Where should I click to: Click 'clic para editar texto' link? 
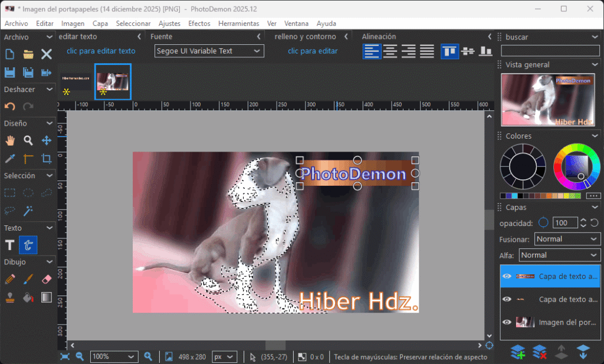point(101,51)
